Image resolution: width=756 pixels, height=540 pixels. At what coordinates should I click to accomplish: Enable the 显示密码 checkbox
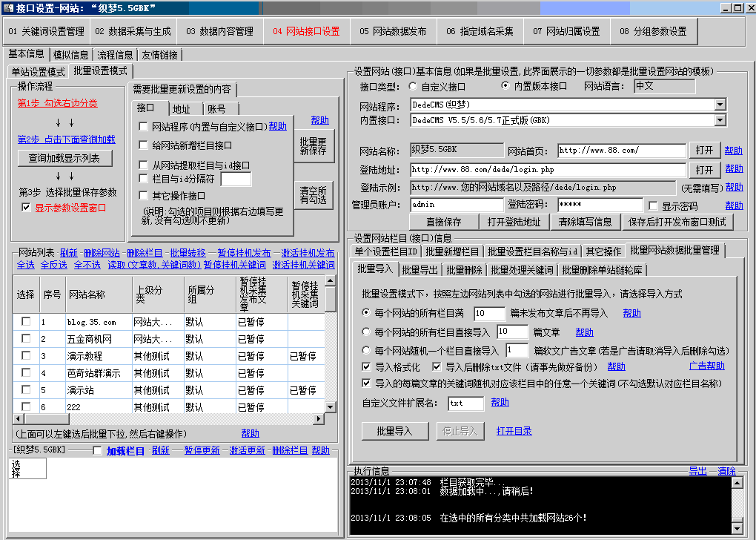[x=653, y=206]
